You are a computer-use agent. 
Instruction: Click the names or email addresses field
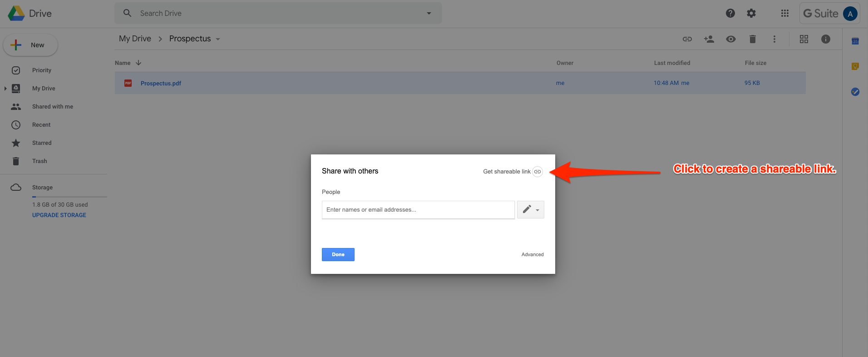(418, 209)
